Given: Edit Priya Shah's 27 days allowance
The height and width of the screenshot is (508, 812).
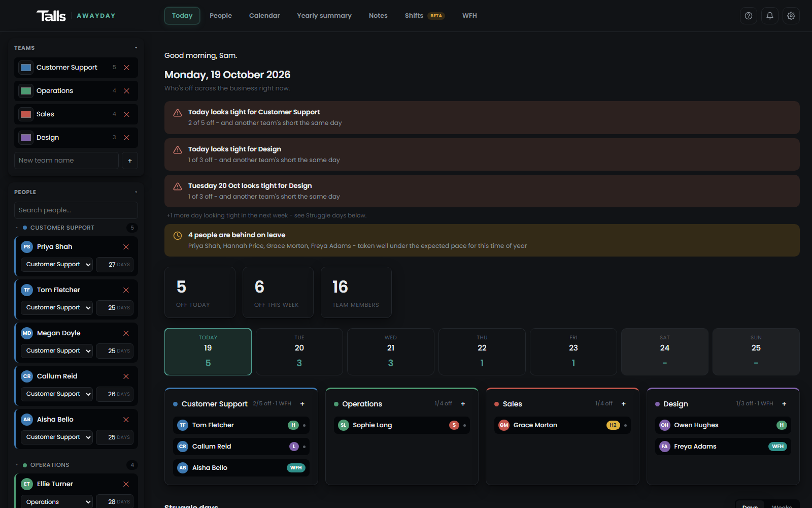Looking at the screenshot, I should [115, 264].
